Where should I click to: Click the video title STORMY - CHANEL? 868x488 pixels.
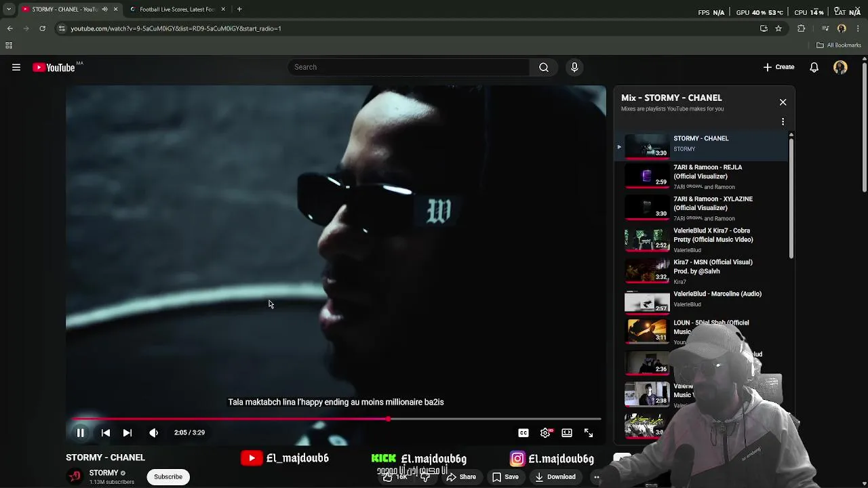point(105,457)
